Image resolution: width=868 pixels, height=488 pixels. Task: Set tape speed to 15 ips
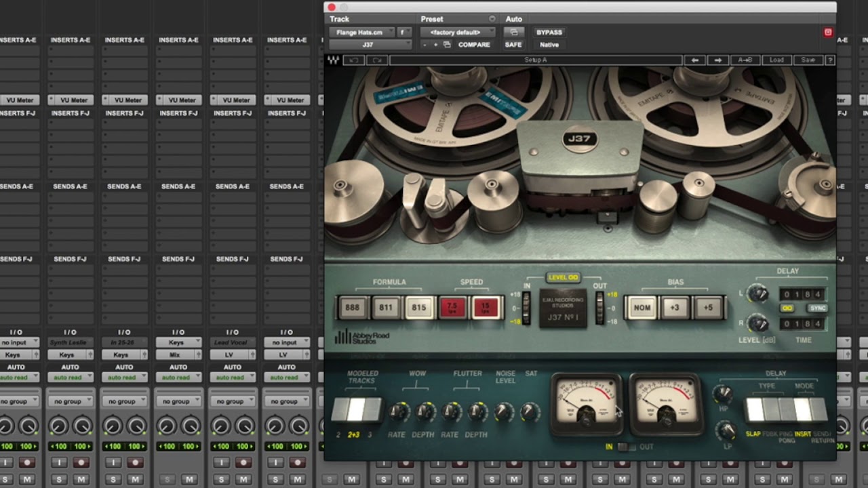[485, 308]
